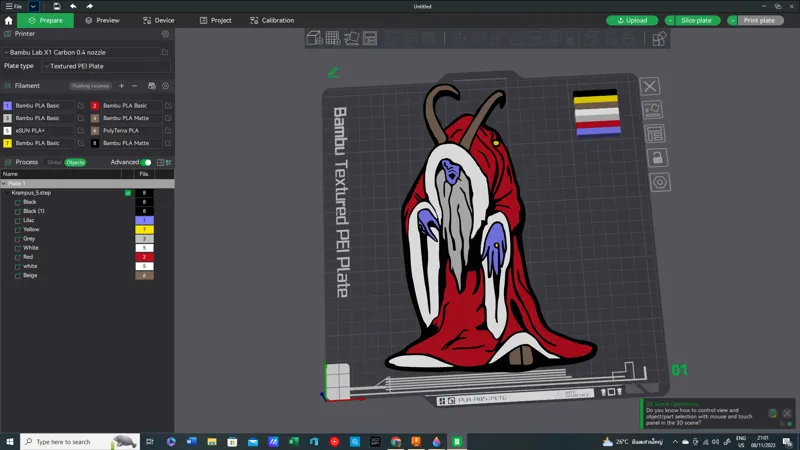Image resolution: width=800 pixels, height=450 pixels.
Task: Remove last filament with the minus icon
Action: 134,86
